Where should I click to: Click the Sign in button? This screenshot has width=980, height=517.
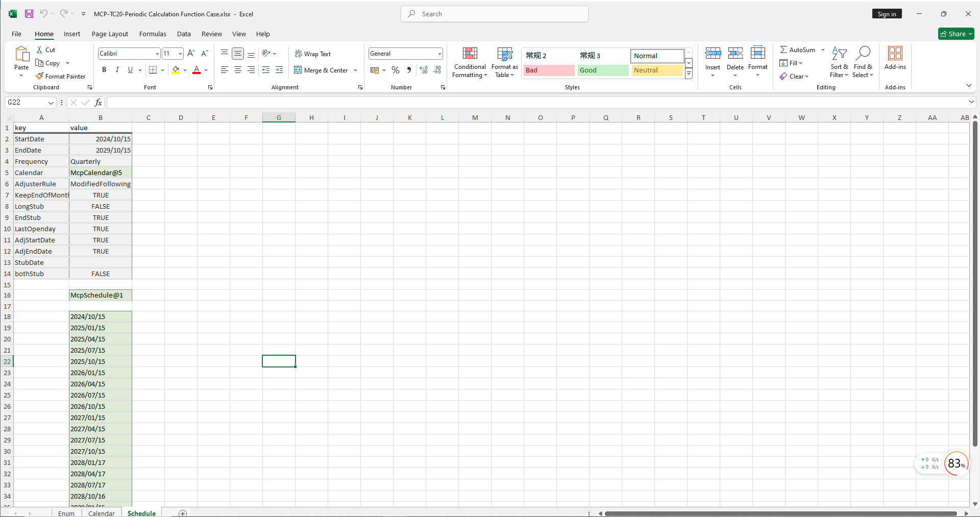click(887, 14)
